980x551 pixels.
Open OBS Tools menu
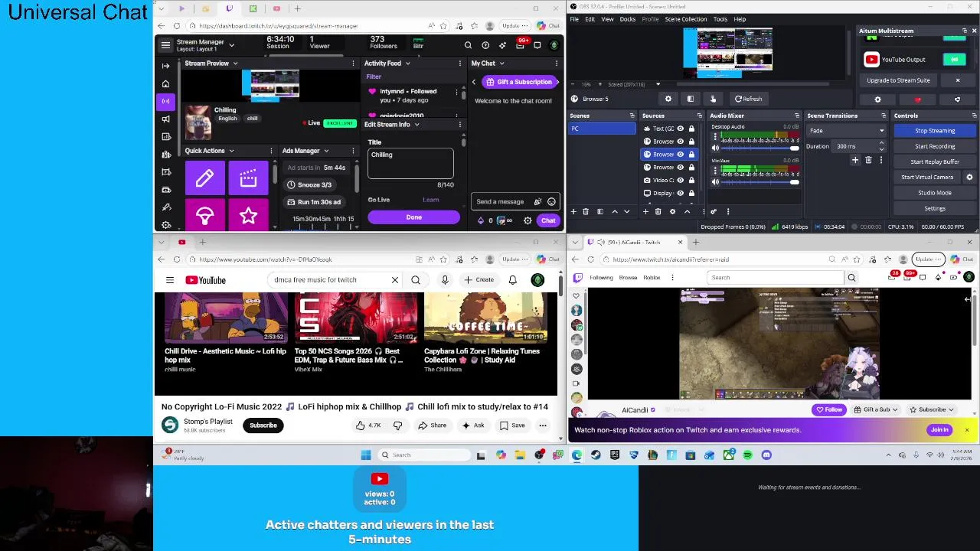click(720, 19)
